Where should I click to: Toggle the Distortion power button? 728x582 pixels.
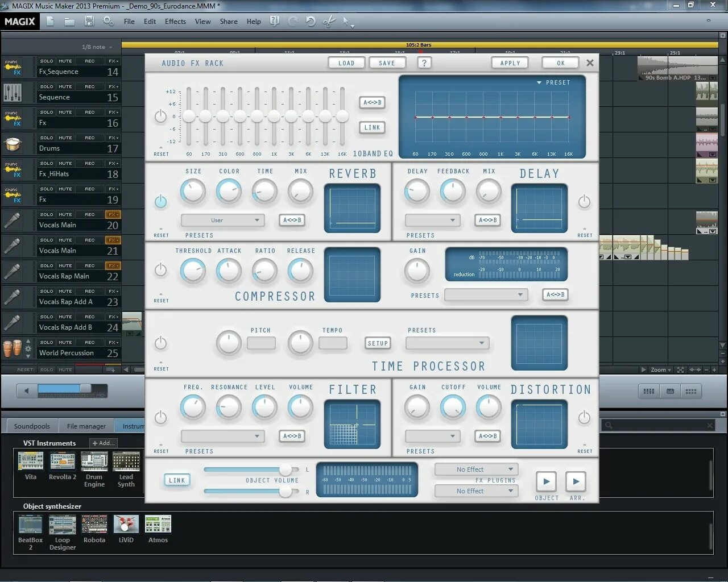584,418
